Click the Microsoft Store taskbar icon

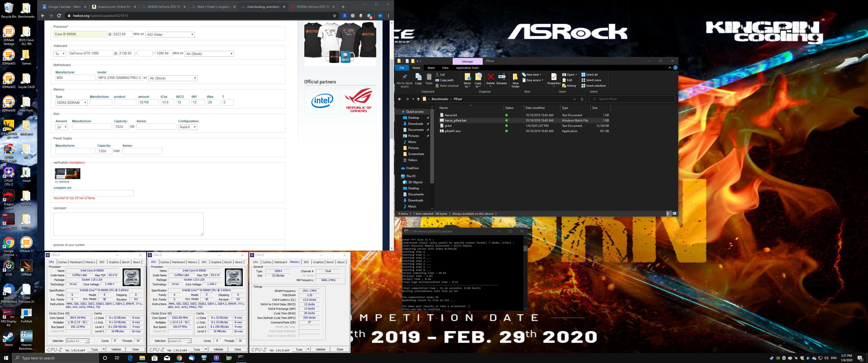tap(154, 358)
